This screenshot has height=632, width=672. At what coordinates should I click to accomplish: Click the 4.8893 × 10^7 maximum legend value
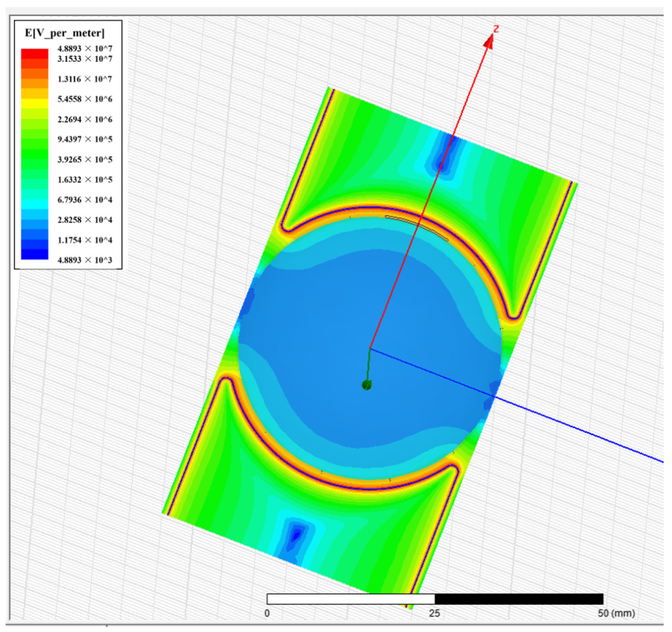(87, 48)
